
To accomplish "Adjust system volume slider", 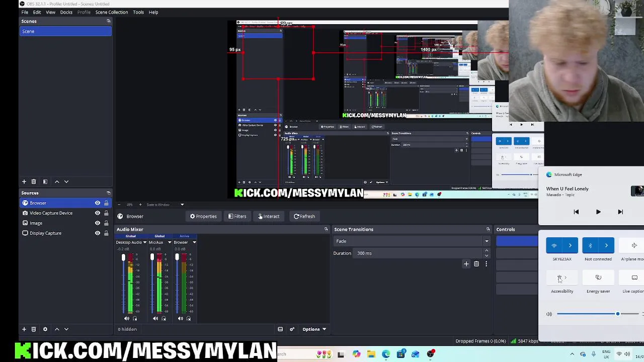I will point(597,314).
